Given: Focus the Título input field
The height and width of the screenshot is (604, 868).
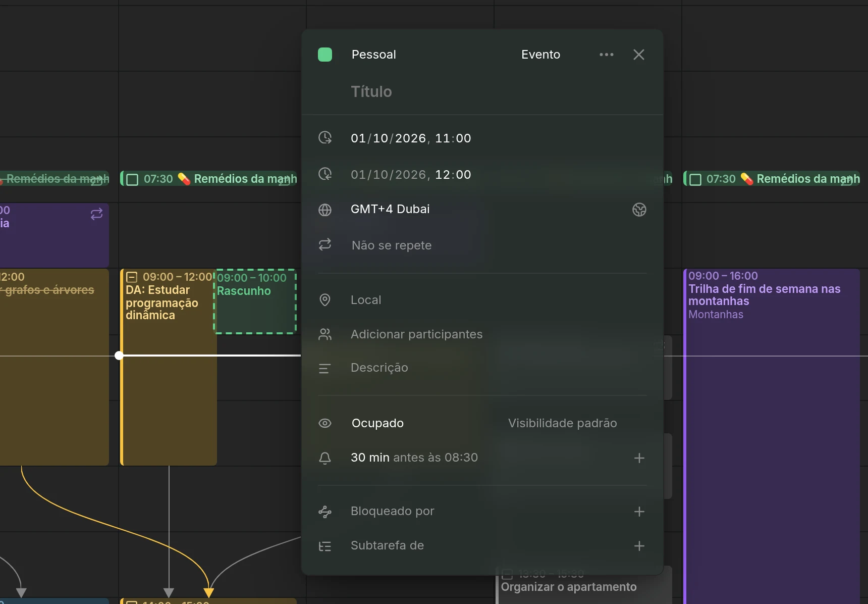Looking at the screenshot, I should [371, 91].
